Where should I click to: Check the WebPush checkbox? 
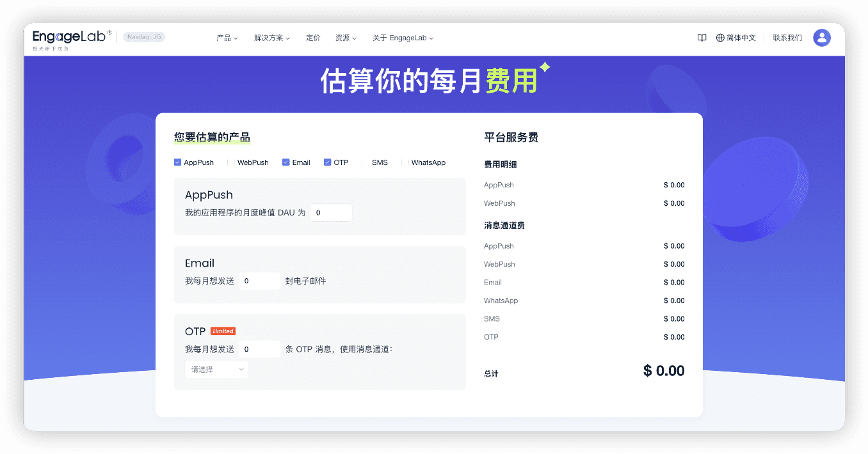[231, 162]
